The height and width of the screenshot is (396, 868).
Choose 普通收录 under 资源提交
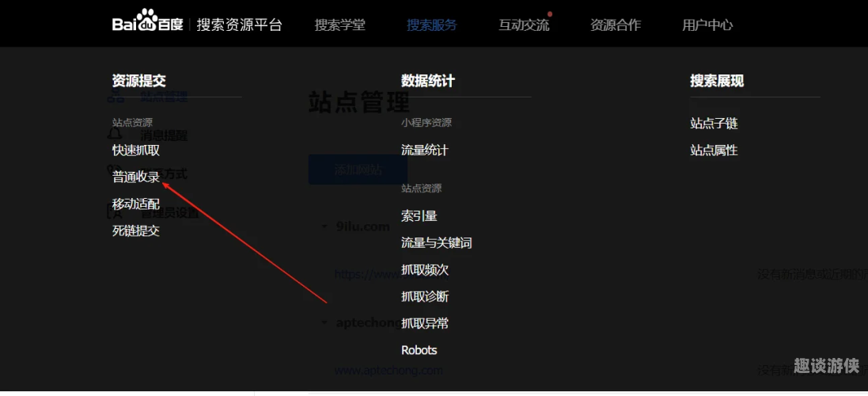coord(136,177)
